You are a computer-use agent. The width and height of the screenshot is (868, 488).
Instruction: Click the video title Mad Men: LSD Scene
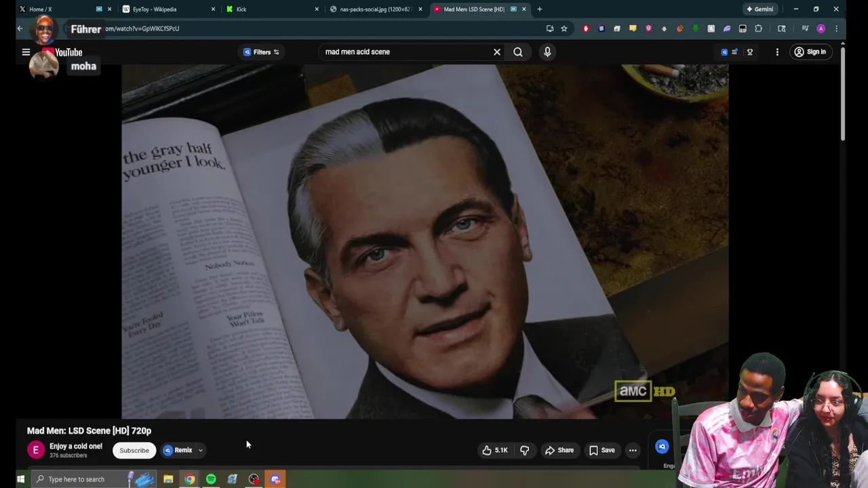point(89,430)
